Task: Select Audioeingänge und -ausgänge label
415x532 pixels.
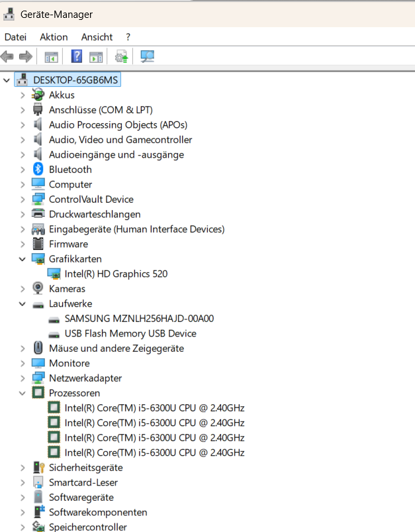Action: [x=116, y=155]
